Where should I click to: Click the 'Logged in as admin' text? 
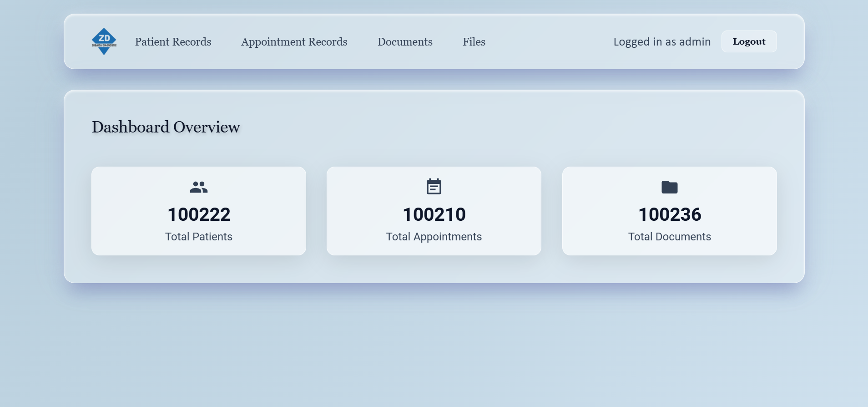click(662, 42)
